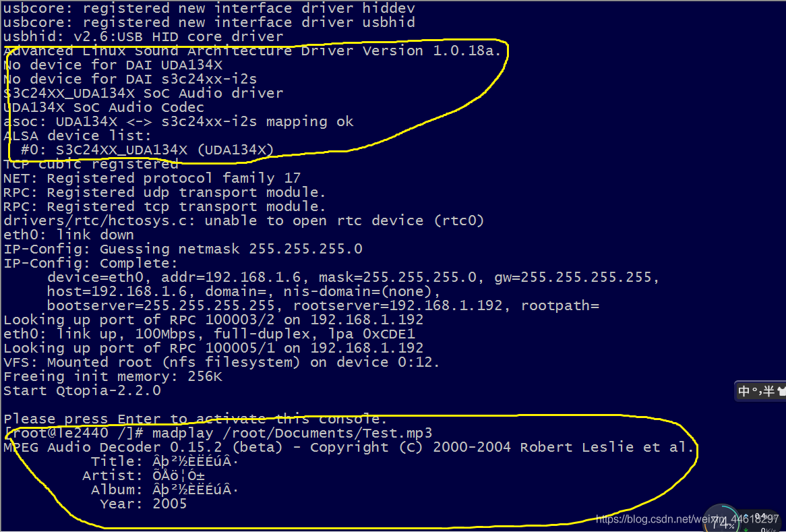The image size is (786, 532).
Task: Click the 74% memory usage floating ball
Action: 722,521
